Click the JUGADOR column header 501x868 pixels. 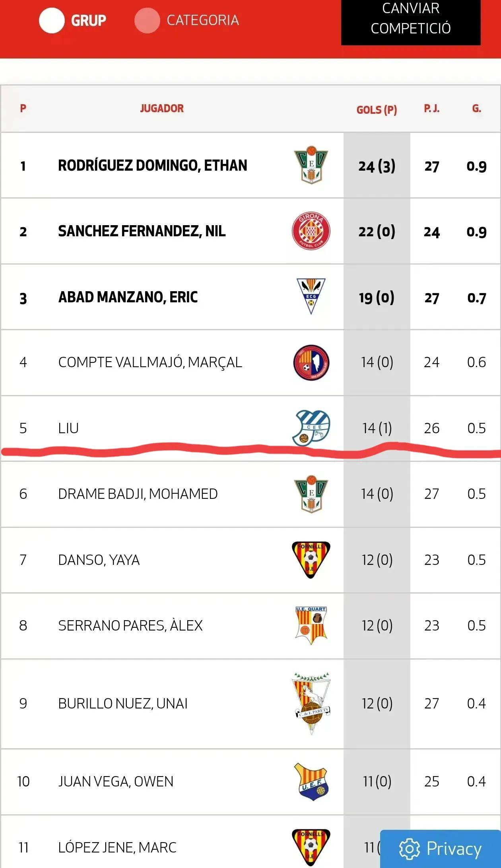162,109
